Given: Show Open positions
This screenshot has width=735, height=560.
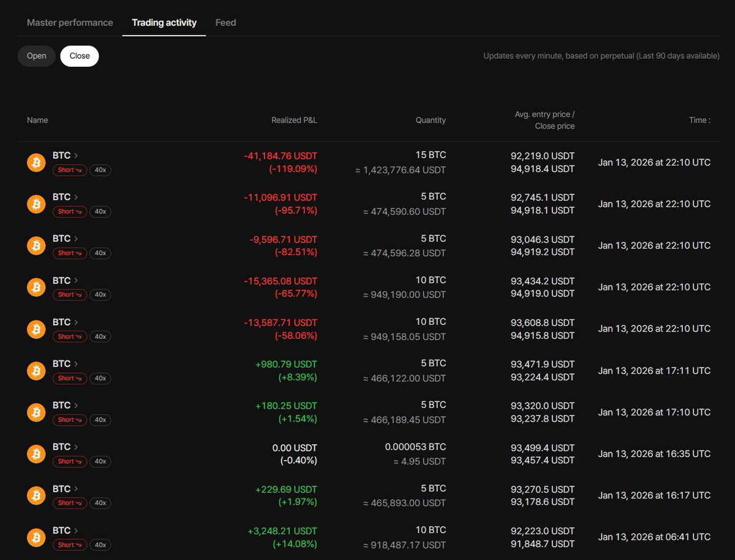Looking at the screenshot, I should tap(37, 56).
